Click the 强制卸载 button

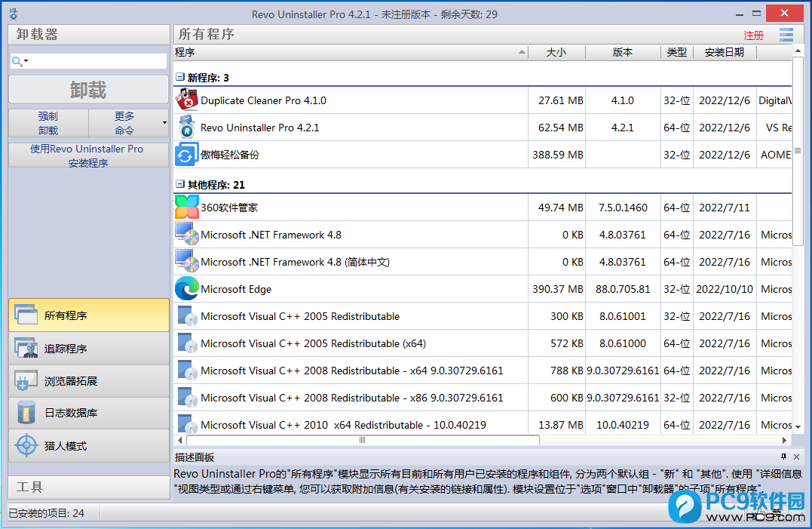[48, 123]
